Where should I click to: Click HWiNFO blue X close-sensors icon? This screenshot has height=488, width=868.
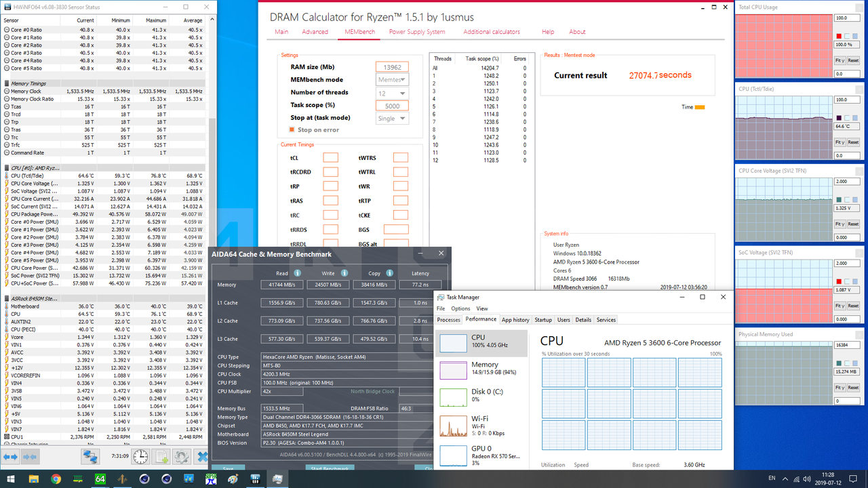[x=202, y=457]
